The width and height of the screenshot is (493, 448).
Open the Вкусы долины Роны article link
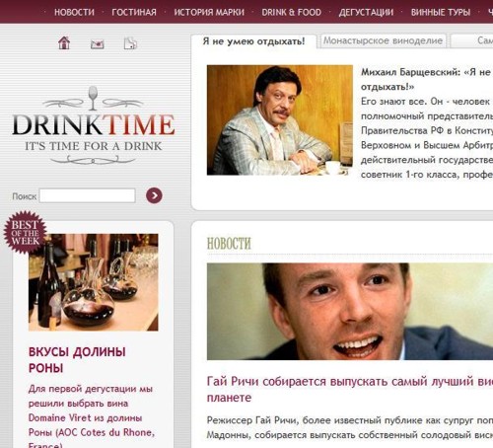click(77, 360)
